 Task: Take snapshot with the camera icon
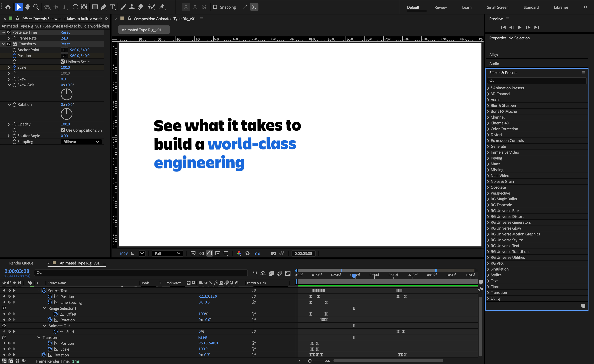click(273, 253)
